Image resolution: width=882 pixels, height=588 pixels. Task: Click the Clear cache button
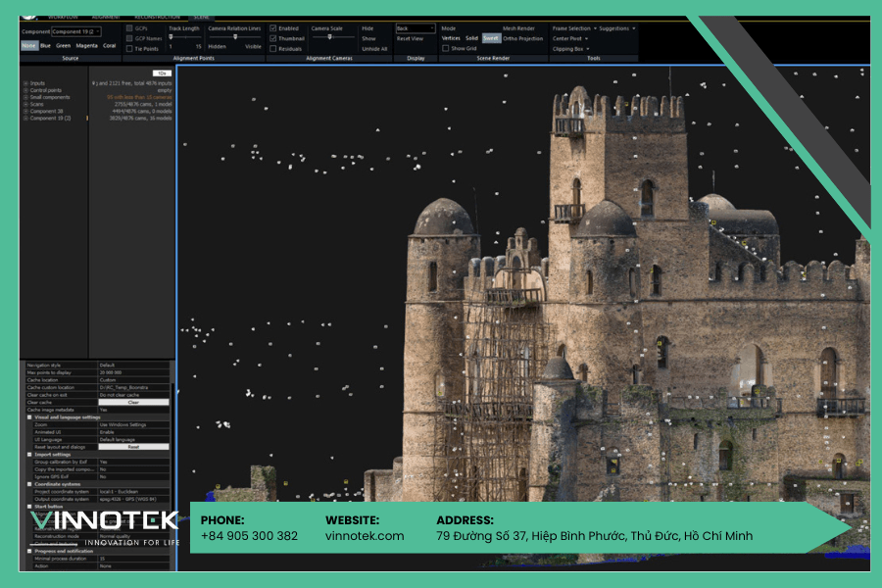pos(133,403)
